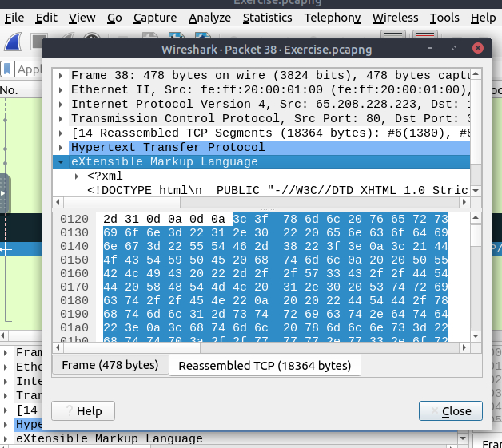502x448 pixels.
Task: Open the Tools menu
Action: point(444,18)
